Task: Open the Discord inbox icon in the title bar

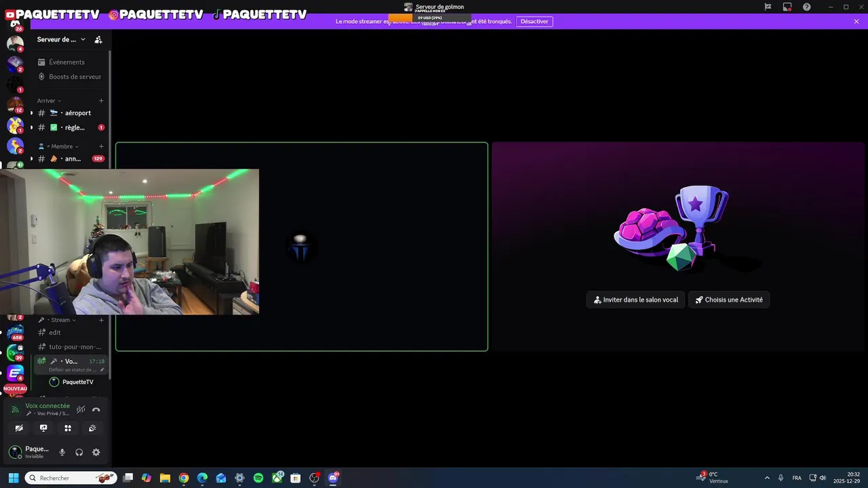Action: coord(787,7)
